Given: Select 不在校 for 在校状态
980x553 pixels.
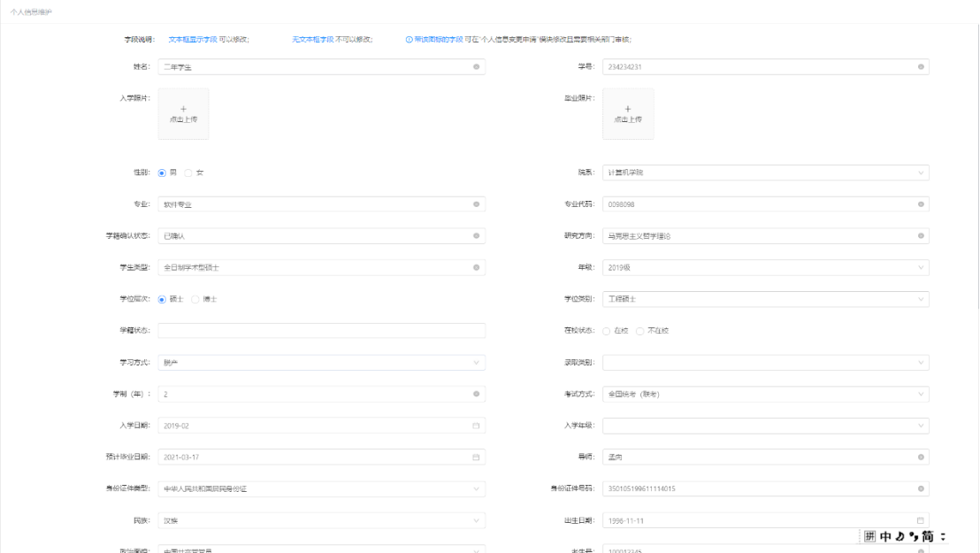Looking at the screenshot, I should coord(640,331).
